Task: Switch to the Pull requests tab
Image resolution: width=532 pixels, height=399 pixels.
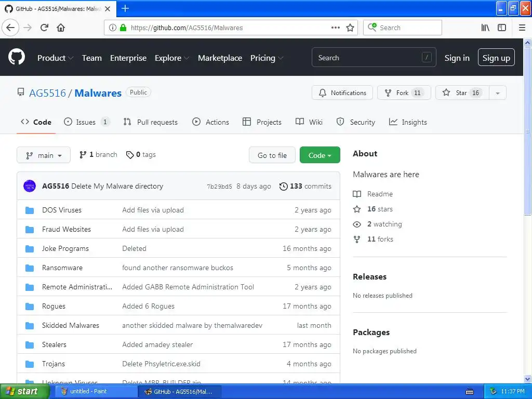Action: coord(150,122)
